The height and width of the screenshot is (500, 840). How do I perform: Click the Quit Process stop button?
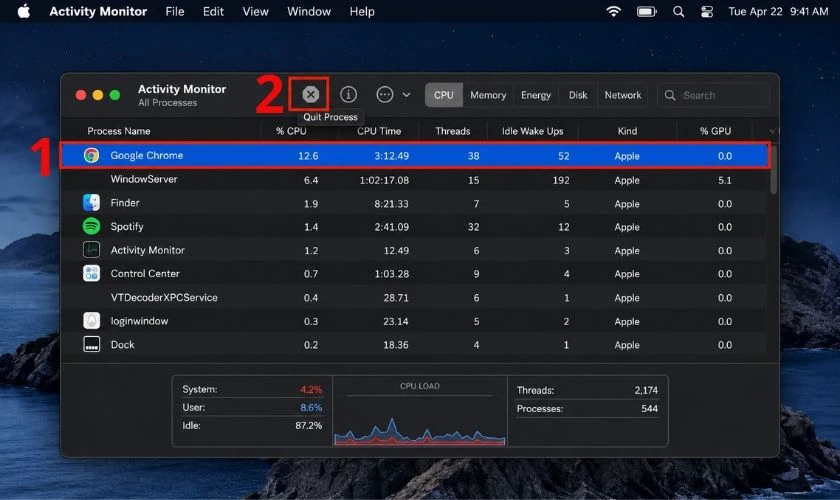310,94
